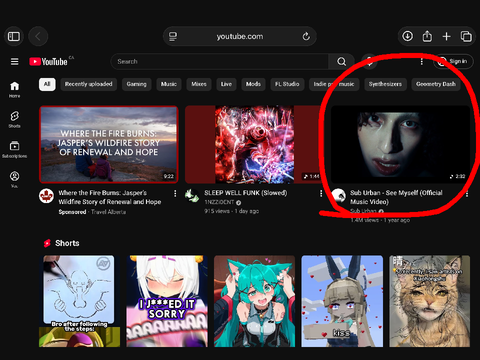Toggle the Safari sidebar button
The width and height of the screenshot is (480, 360).
[x=14, y=36]
